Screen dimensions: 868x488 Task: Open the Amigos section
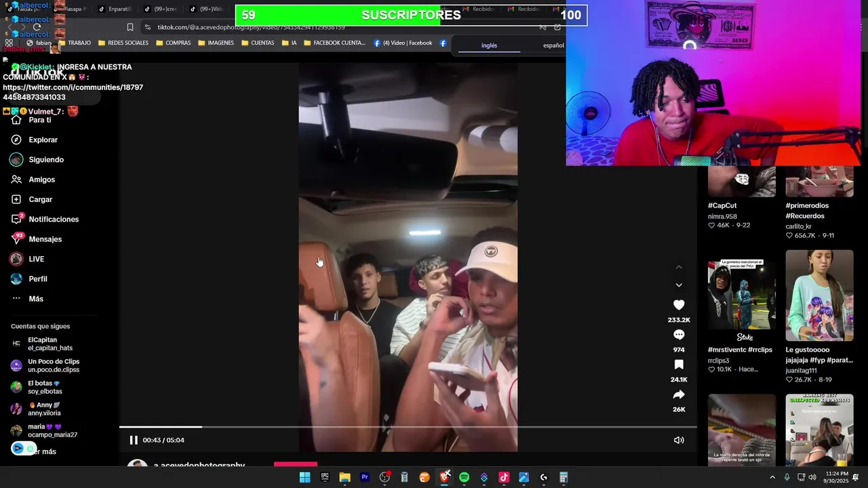coord(33,180)
